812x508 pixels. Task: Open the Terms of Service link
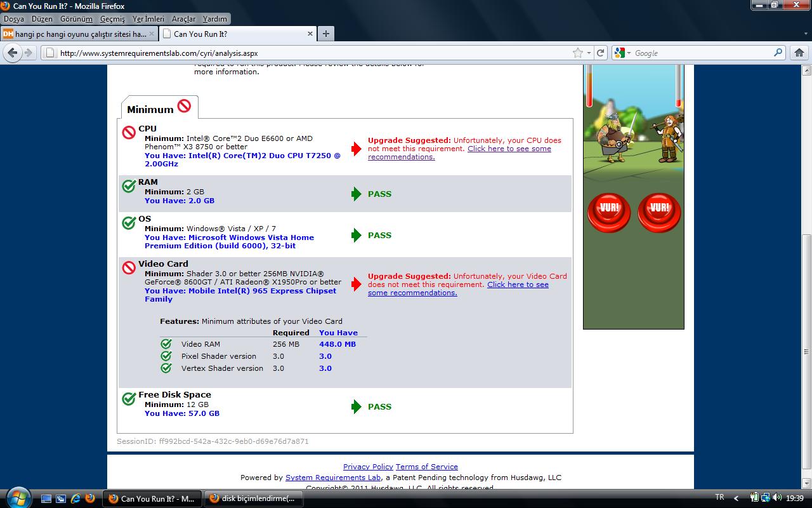[427, 467]
